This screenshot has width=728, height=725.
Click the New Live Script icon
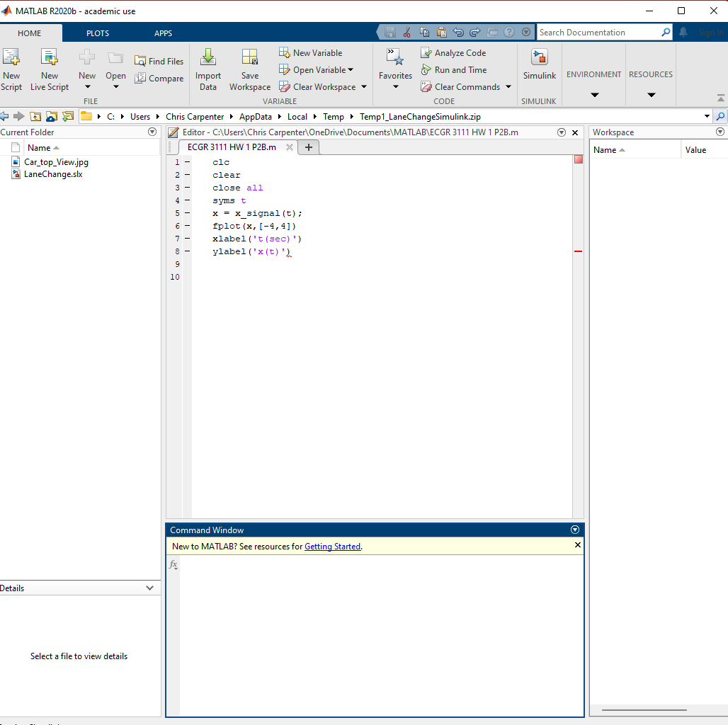[x=50, y=58]
